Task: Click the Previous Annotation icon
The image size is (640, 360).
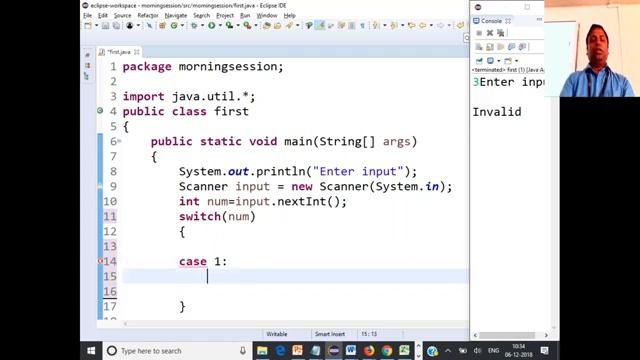Action: pyautogui.click(x=394, y=26)
